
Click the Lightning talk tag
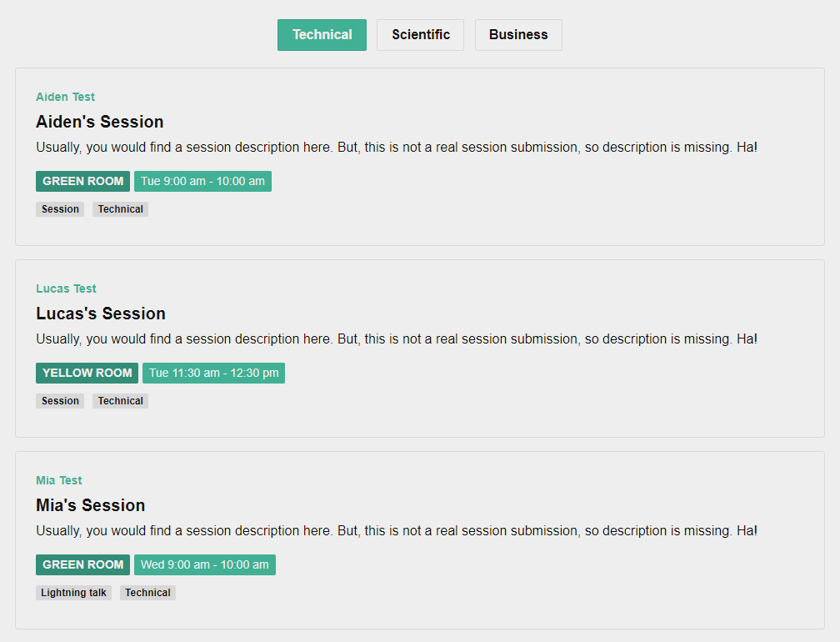coord(73,593)
